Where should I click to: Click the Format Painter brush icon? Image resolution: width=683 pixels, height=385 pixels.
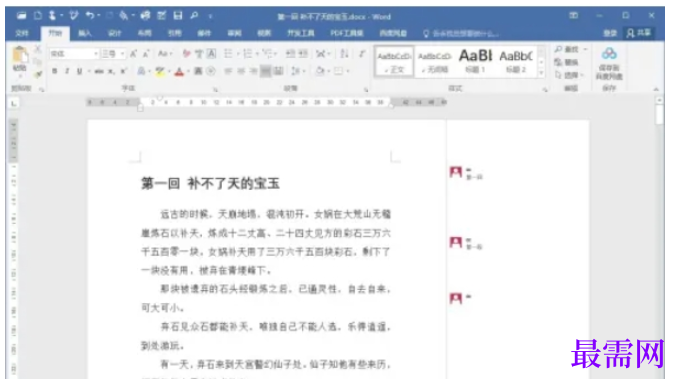pyautogui.click(x=38, y=74)
